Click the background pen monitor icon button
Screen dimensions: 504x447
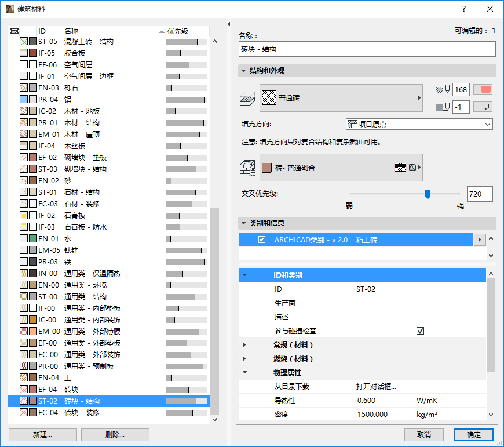(x=483, y=107)
